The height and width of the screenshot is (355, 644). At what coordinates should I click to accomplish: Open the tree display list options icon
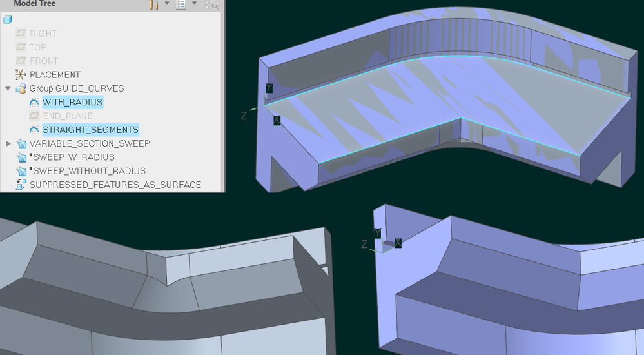point(181,5)
